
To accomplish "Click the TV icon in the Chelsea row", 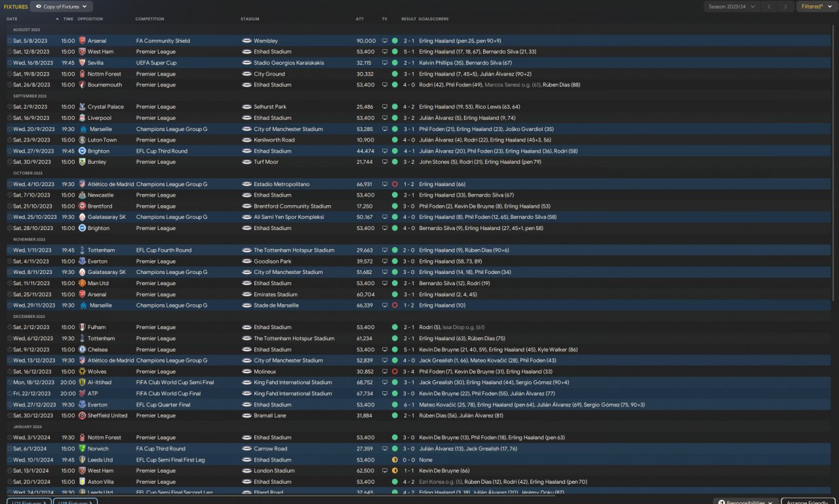I will tap(385, 349).
